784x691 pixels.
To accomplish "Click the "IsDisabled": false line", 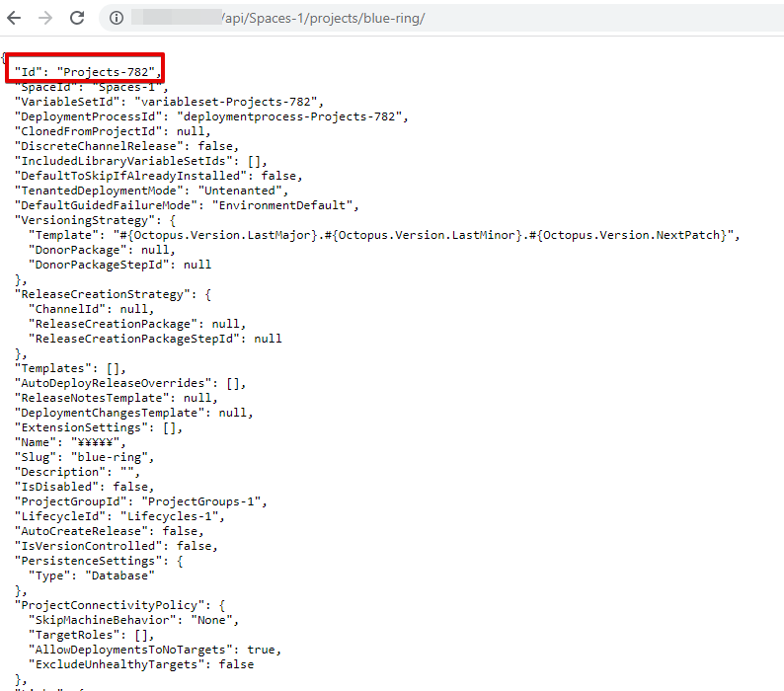I will click(x=85, y=487).
